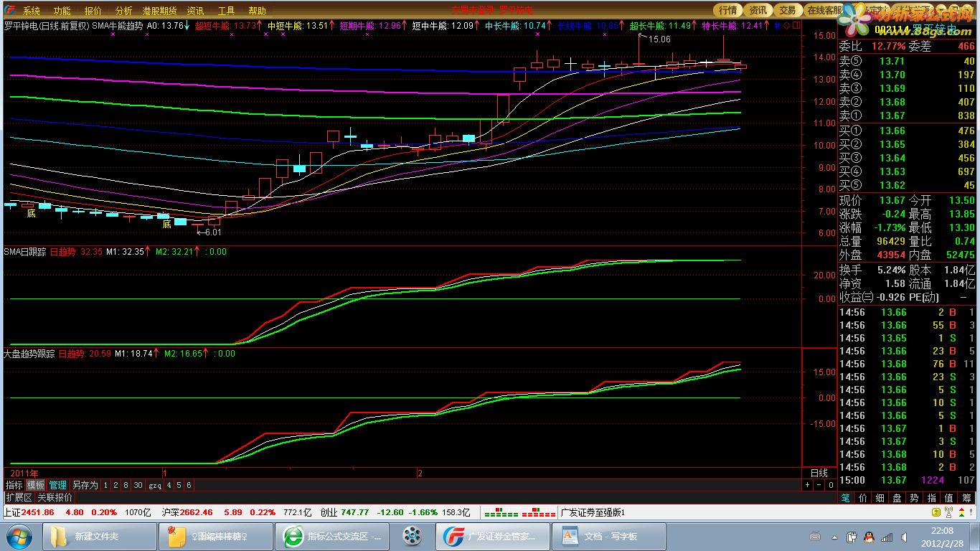
Task: Open the film reel media player taskbar icon
Action: [412, 536]
